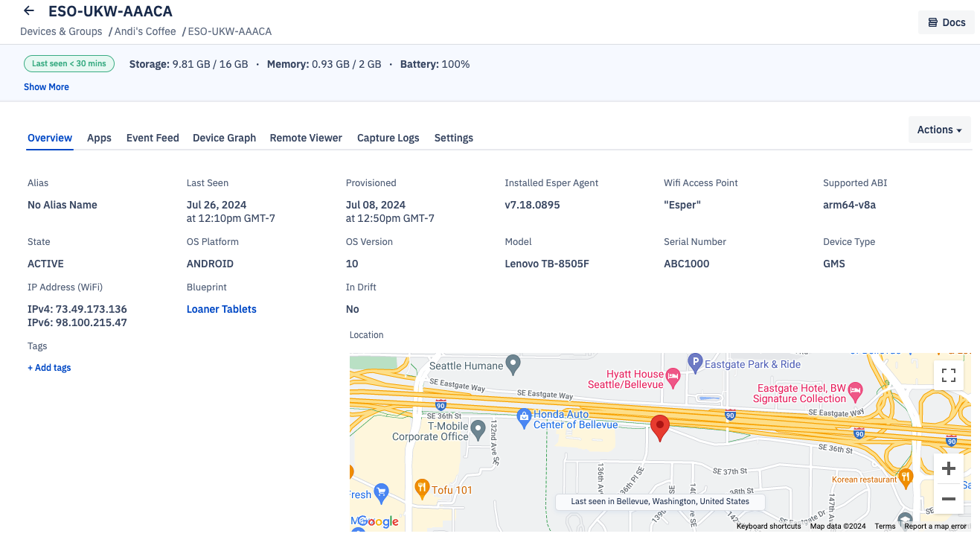
Task: Select the Tofu 101 restaurant marker
Action: click(x=421, y=488)
